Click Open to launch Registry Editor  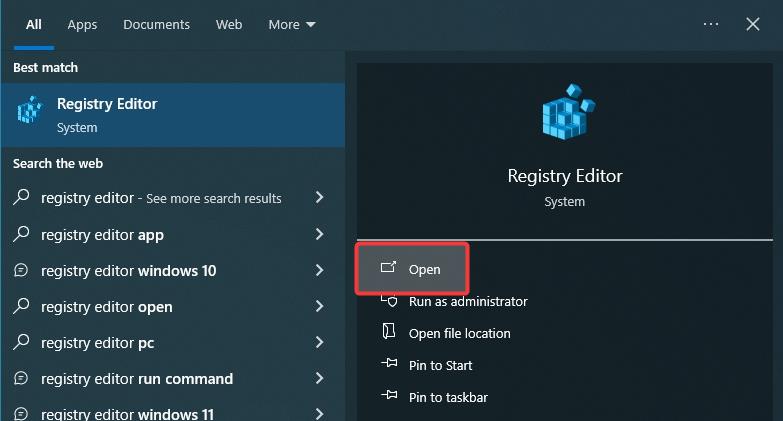tap(412, 269)
